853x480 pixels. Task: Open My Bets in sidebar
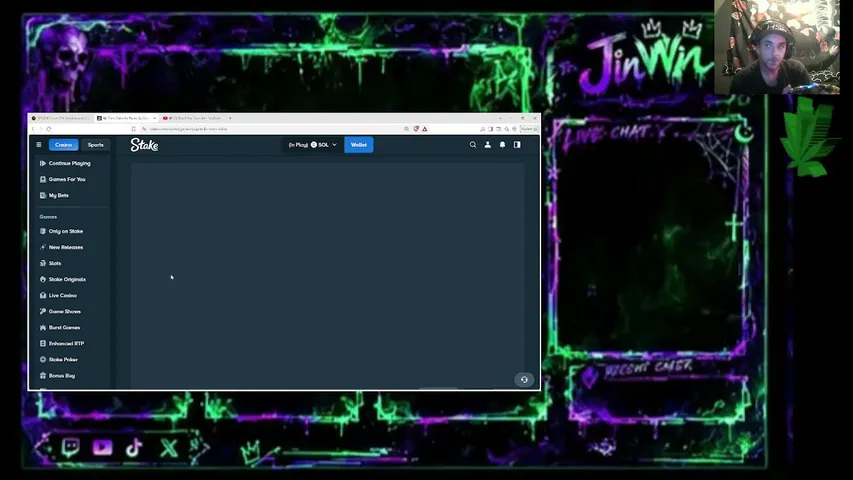click(x=54, y=195)
